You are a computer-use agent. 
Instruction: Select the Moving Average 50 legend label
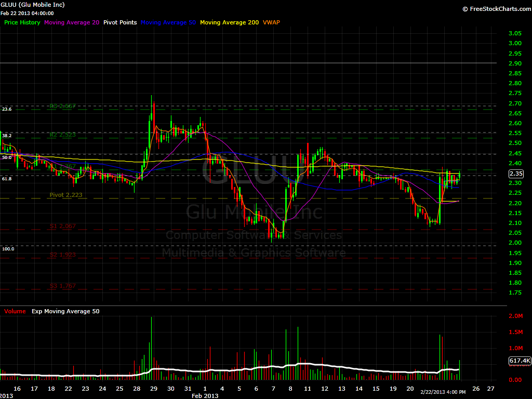[168, 22]
